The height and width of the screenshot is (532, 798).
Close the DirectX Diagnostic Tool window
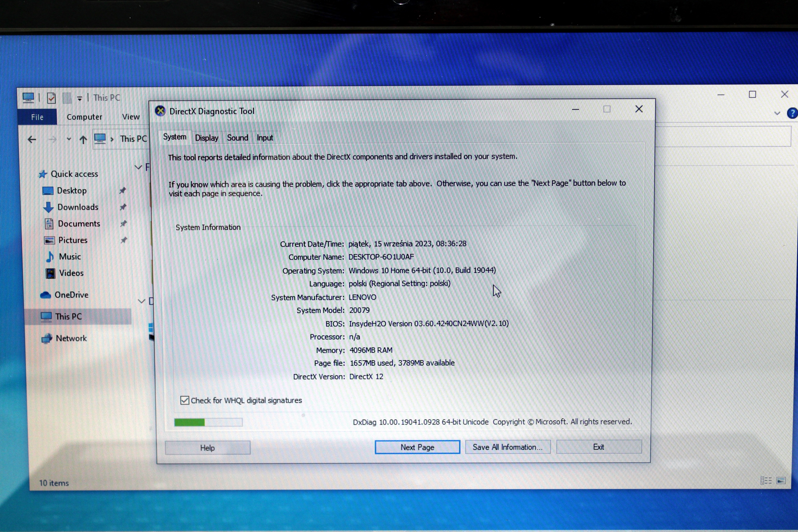639,109
